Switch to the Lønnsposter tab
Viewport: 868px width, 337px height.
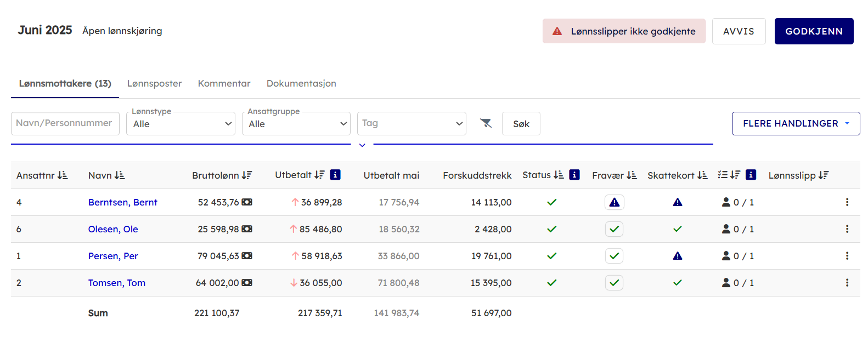[x=154, y=83]
